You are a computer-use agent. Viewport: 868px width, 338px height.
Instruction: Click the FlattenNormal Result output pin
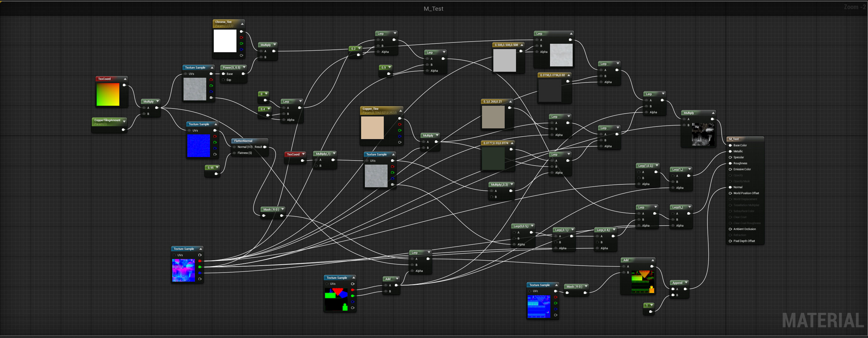coord(264,147)
